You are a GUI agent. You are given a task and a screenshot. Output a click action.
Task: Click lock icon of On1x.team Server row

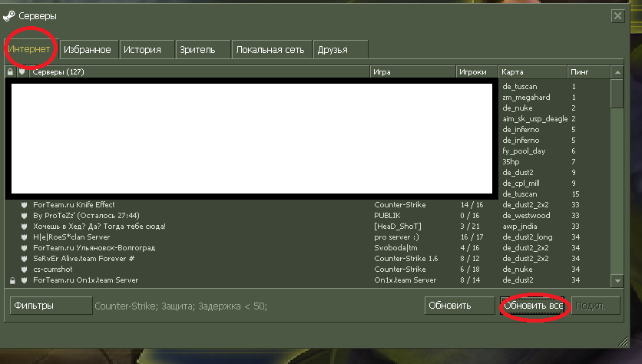tap(12, 280)
